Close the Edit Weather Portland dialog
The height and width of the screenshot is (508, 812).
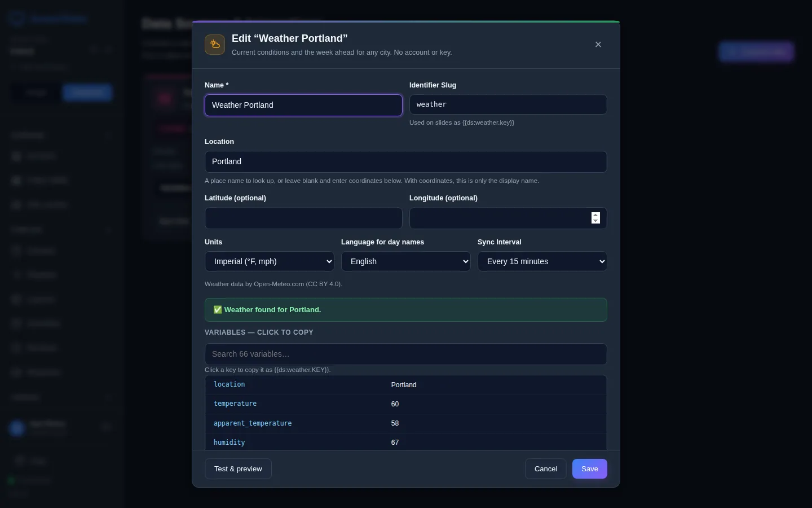[598, 45]
